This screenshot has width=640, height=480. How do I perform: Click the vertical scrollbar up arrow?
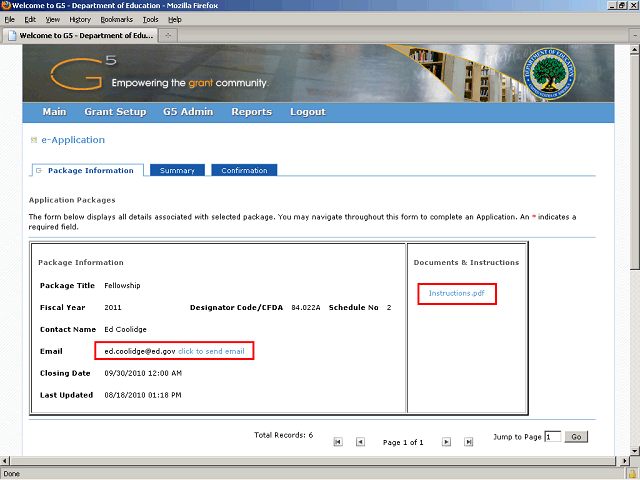635,50
